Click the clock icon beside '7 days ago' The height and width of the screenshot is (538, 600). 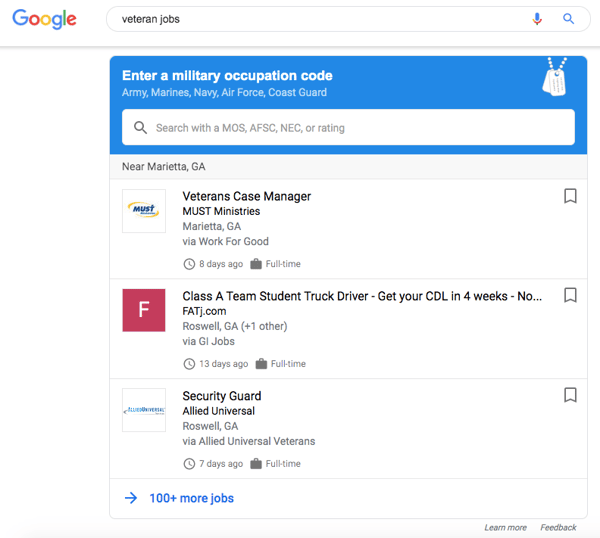click(189, 464)
